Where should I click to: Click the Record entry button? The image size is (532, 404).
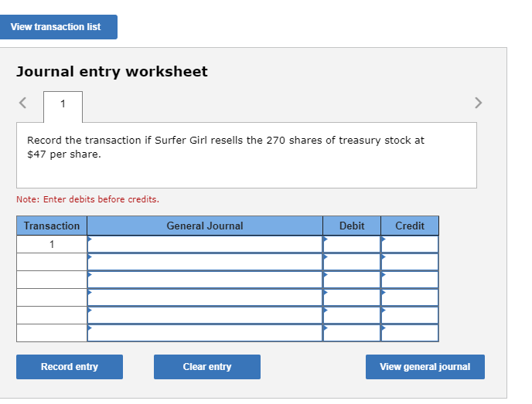coord(70,367)
